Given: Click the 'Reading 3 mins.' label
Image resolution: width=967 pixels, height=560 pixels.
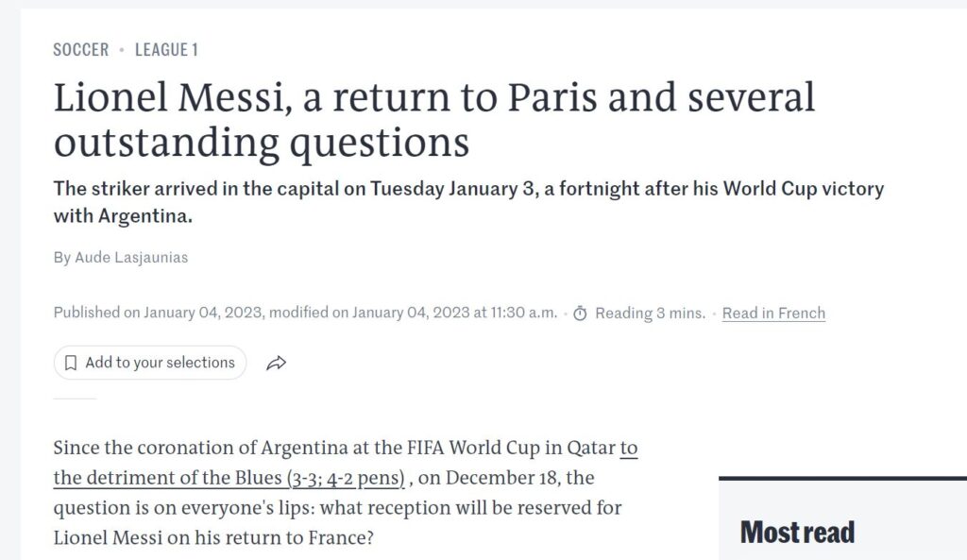Looking at the screenshot, I should [650, 314].
